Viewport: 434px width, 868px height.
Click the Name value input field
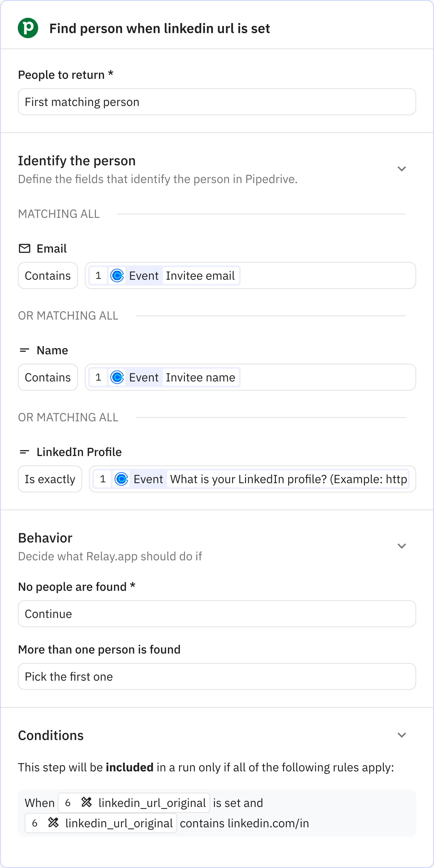click(x=250, y=377)
